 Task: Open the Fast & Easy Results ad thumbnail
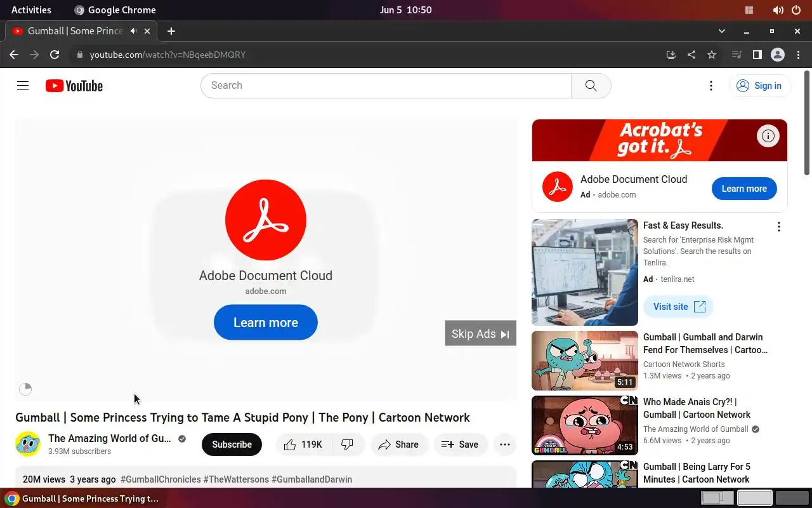(x=585, y=272)
